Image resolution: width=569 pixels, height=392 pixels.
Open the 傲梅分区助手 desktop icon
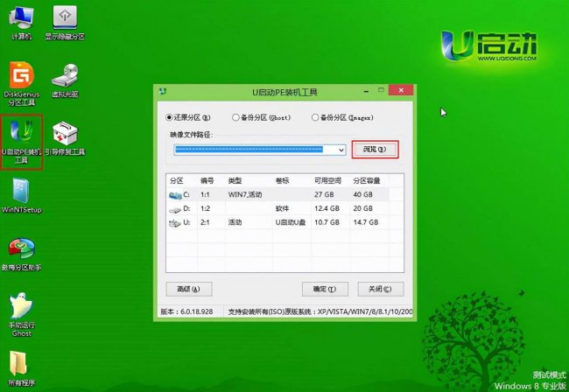coord(21,254)
